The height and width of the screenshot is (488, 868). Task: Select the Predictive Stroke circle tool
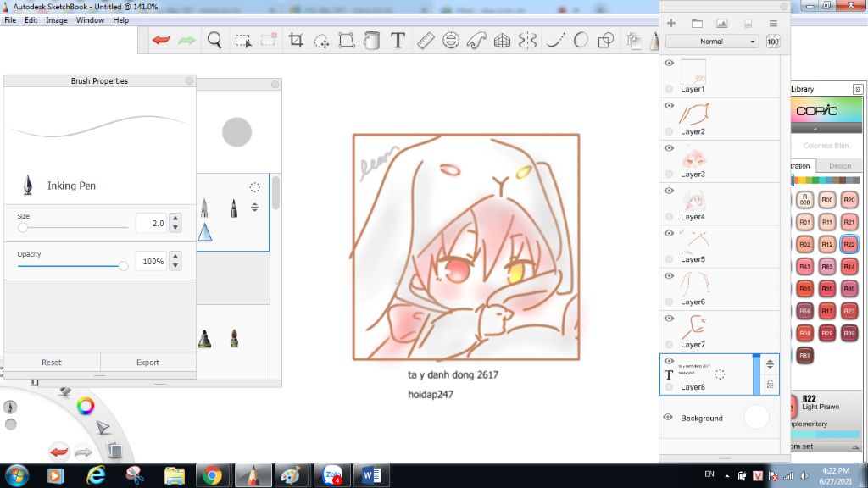[581, 40]
